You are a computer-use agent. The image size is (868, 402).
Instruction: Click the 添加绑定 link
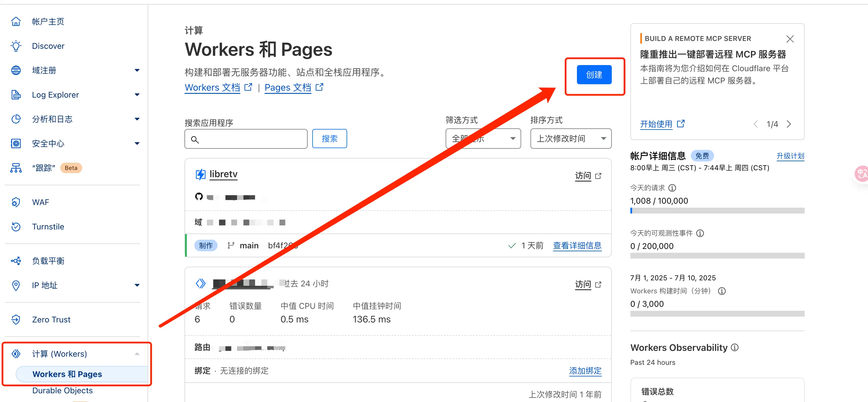[x=585, y=371]
